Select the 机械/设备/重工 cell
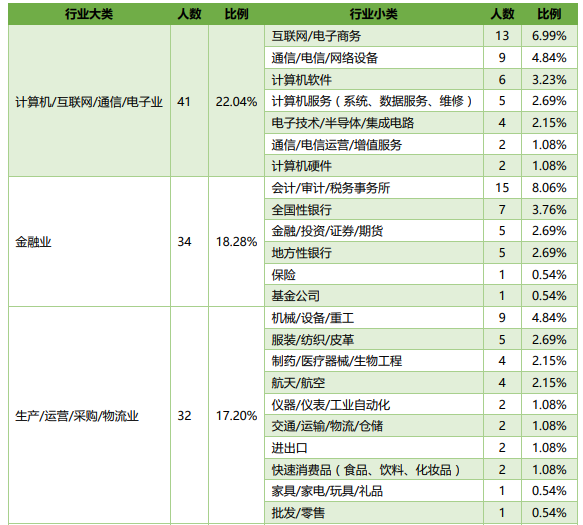This screenshot has height=525, width=583. coord(374,318)
